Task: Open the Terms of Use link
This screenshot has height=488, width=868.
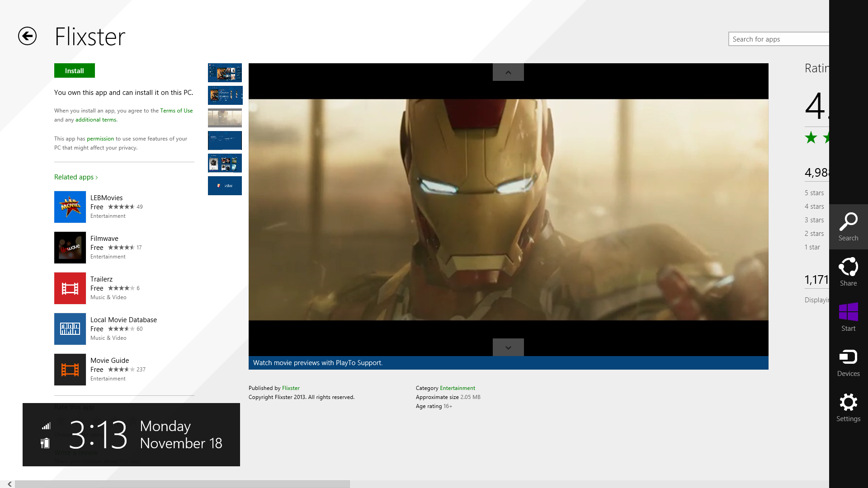Action: click(x=176, y=111)
